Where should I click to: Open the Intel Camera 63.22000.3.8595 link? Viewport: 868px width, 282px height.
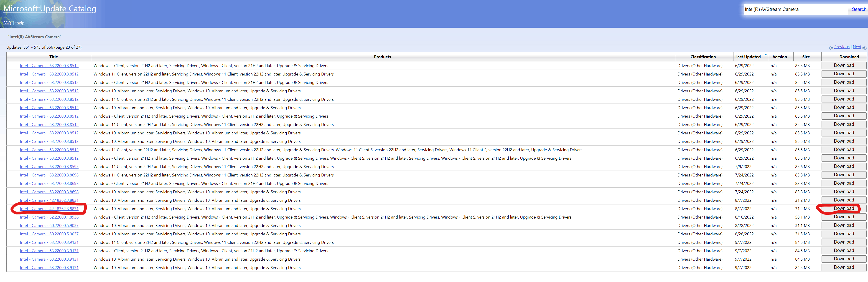(49, 166)
